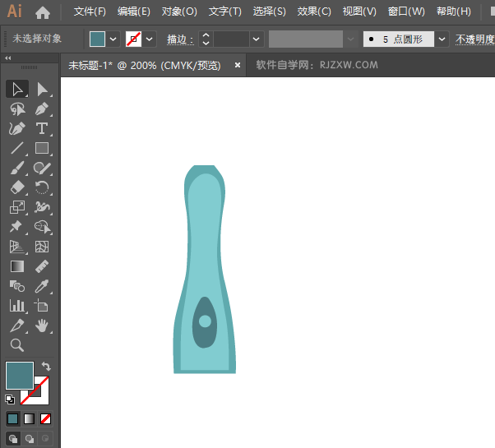Click the 描边 stroke panel link
Image resolution: width=495 pixels, height=448 pixels.
pos(179,39)
